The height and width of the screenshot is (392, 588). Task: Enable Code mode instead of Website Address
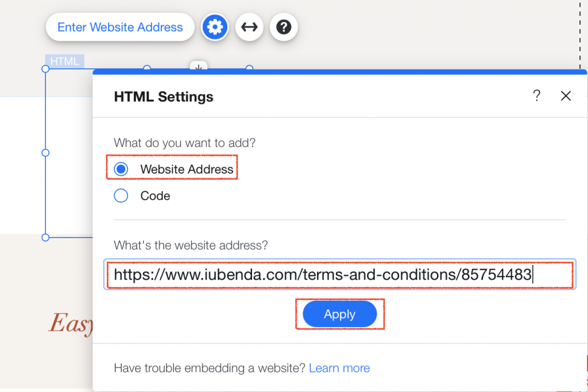click(x=121, y=196)
